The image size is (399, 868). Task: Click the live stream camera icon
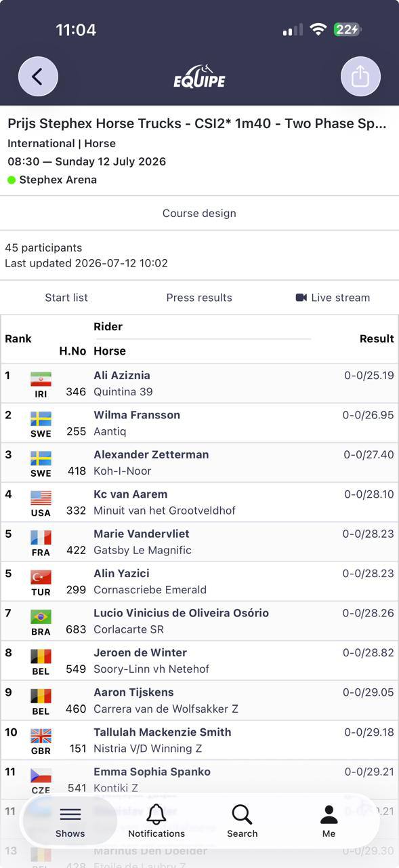301,298
